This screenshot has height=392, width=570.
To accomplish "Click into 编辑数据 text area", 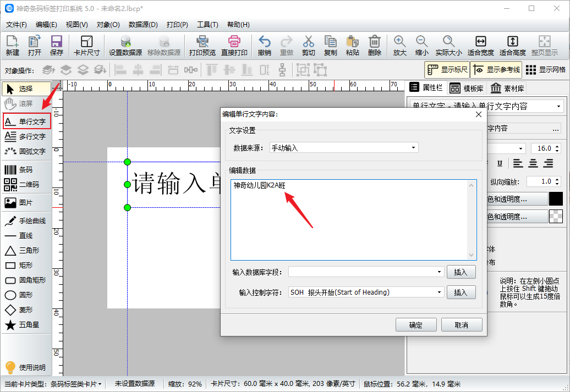I will point(353,220).
